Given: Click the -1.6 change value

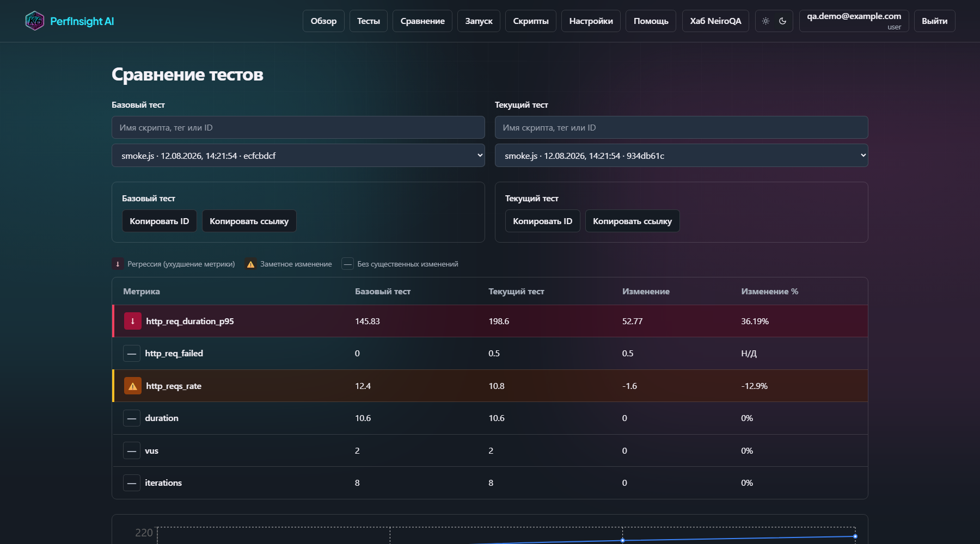Looking at the screenshot, I should tap(629, 386).
